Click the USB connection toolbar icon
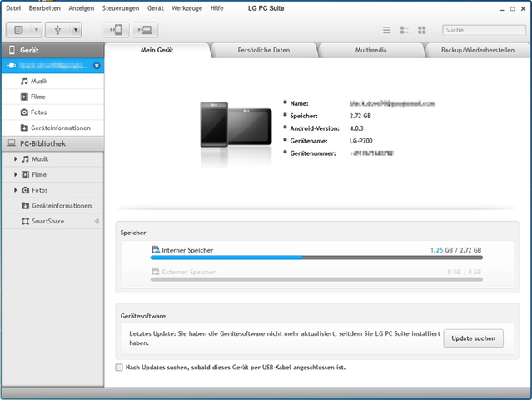Image resolution: width=532 pixels, height=400 pixels. (57, 30)
